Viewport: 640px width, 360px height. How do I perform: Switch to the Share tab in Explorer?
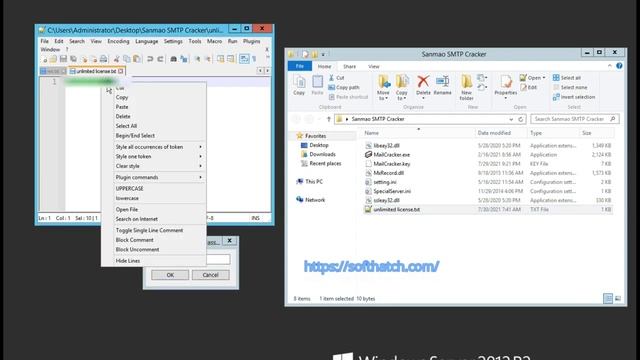(x=349, y=66)
